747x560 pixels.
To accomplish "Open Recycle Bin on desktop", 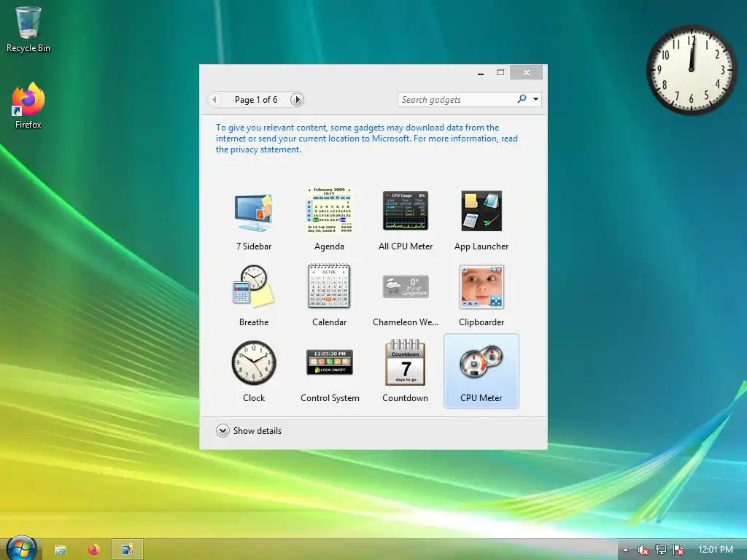I will (x=28, y=29).
